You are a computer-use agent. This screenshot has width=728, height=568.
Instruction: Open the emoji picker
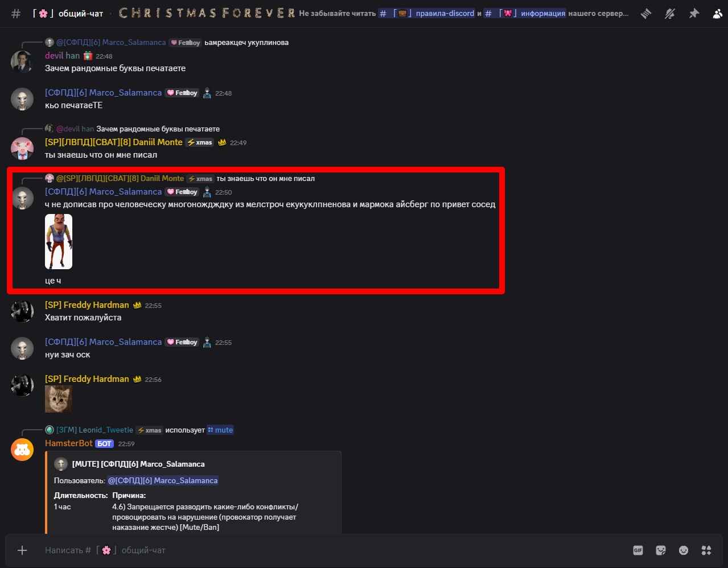pos(684,550)
